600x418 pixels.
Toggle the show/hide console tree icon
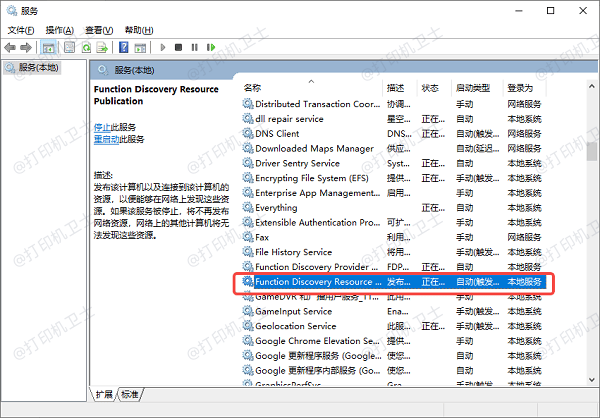(x=49, y=47)
